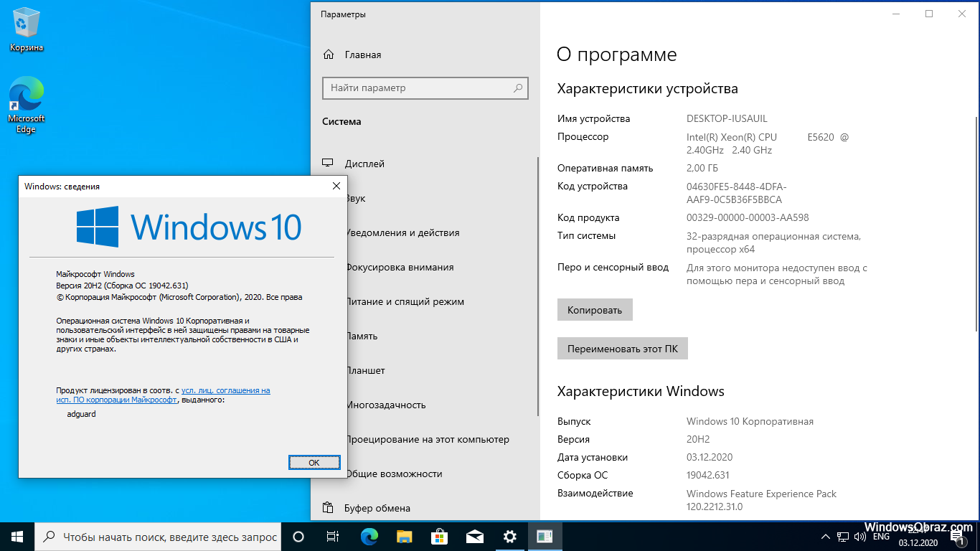
Task: Click the Intel Xeon E5620 processor value
Action: (x=768, y=143)
